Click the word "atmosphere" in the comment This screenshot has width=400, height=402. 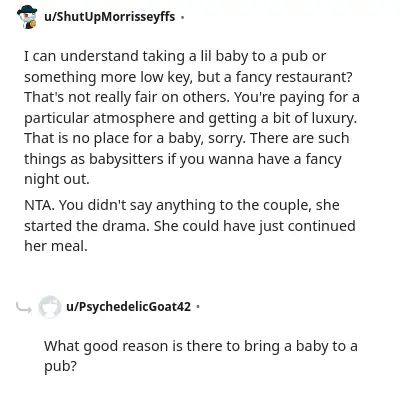click(134, 118)
